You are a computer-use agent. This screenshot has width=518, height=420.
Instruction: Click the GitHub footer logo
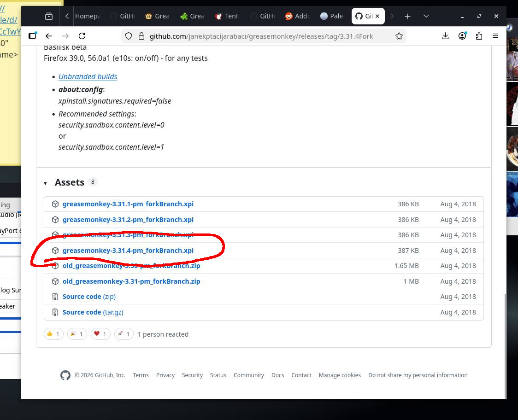pyautogui.click(x=65, y=375)
